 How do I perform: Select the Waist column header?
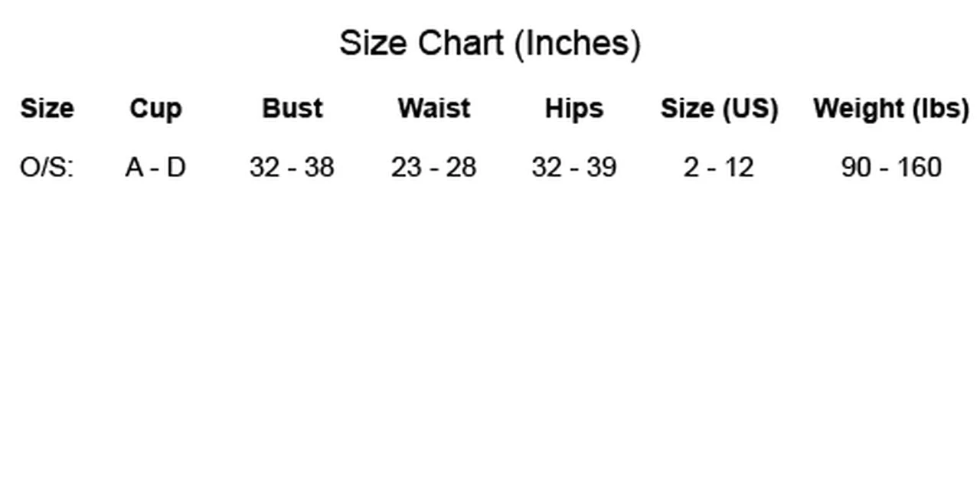pyautogui.click(x=434, y=109)
